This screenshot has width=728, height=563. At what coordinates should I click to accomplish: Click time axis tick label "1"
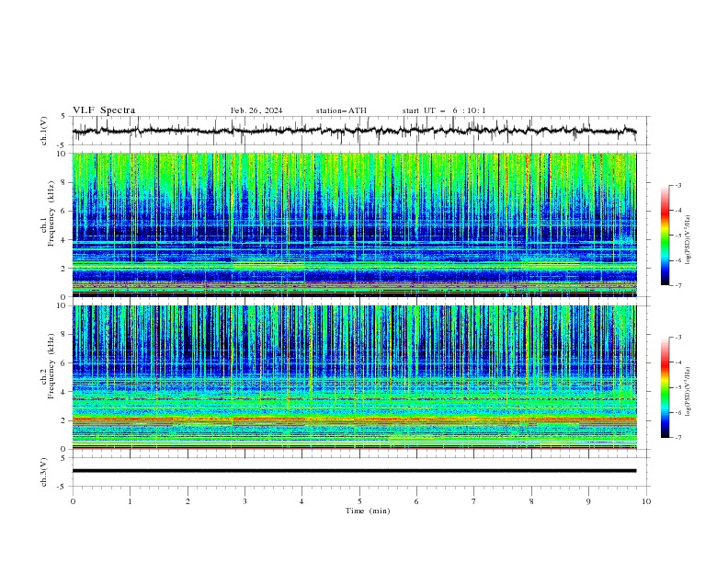pyautogui.click(x=131, y=501)
